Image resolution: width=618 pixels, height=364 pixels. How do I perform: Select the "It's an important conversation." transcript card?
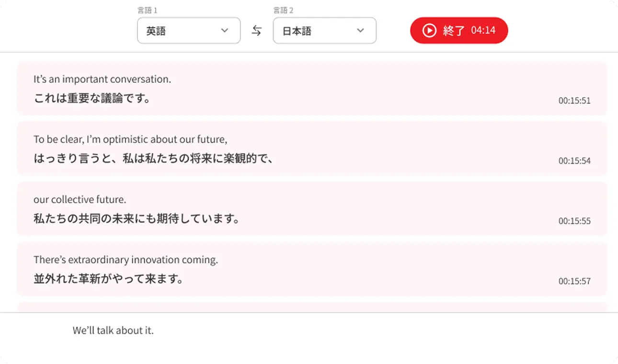coord(312,88)
